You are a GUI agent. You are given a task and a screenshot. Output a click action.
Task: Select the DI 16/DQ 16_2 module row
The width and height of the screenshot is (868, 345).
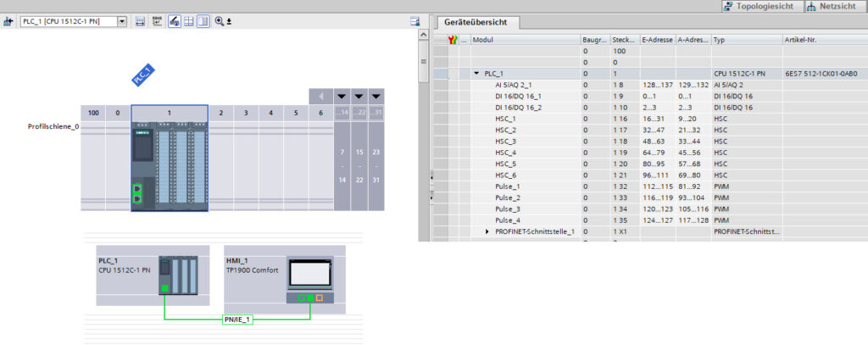point(650,108)
